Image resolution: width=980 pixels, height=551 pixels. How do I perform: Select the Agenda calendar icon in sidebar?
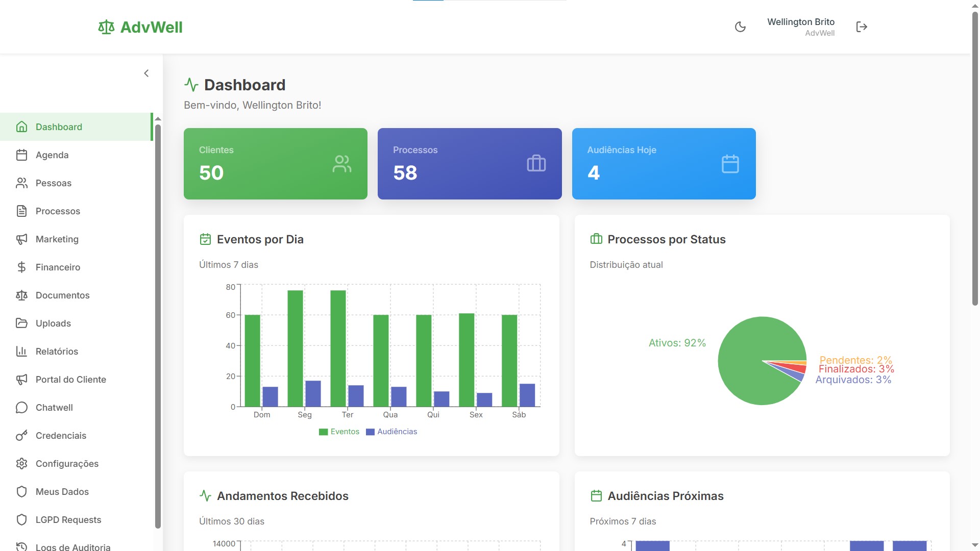tap(22, 155)
